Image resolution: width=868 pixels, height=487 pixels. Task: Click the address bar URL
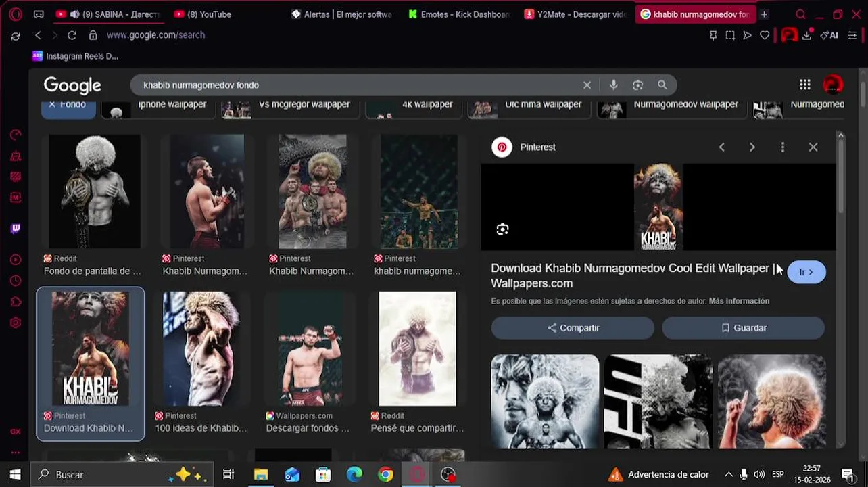(x=155, y=35)
